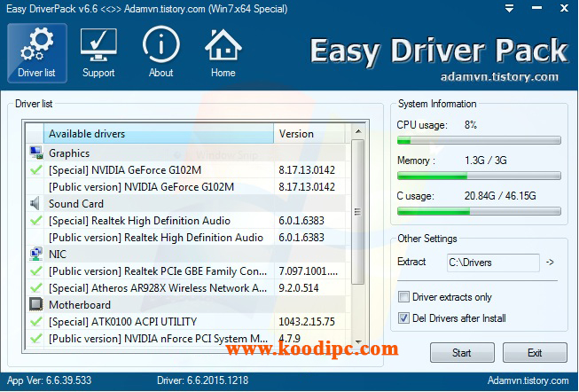Toggle checkmark for [Special] Realtek High Definition Audio
Screen dimensions: 579x392
(x=35, y=221)
